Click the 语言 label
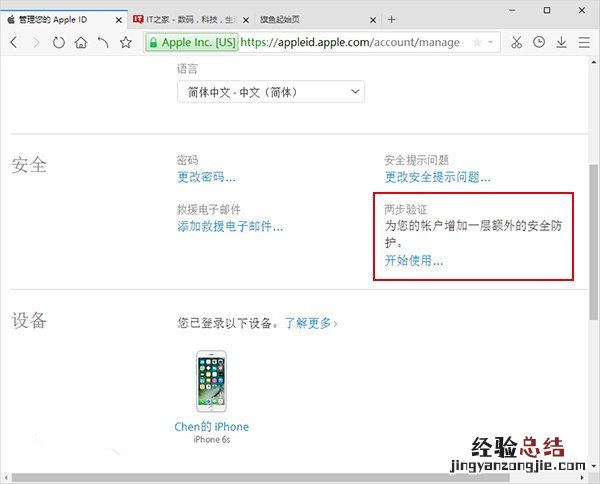Image resolution: width=600 pixels, height=484 pixels. 188,69
